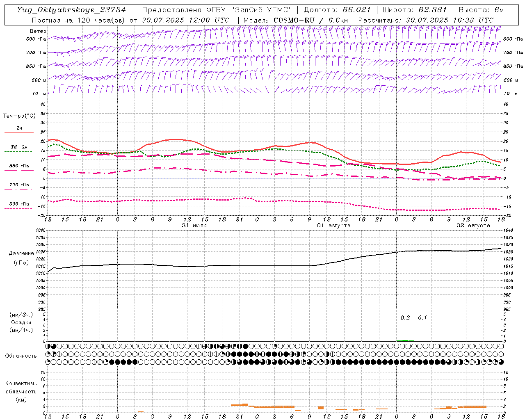
Task: Click the 01 августа date label
Action: tap(333, 226)
